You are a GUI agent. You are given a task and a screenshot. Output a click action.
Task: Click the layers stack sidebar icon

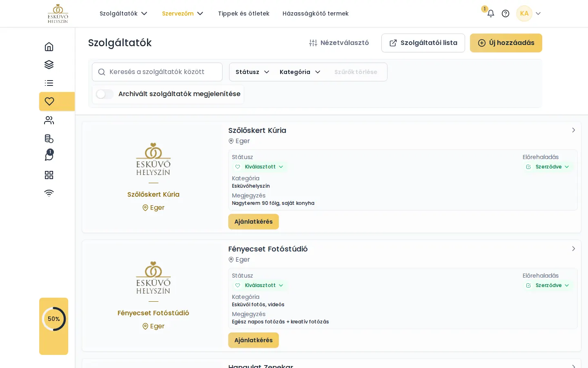tap(49, 65)
